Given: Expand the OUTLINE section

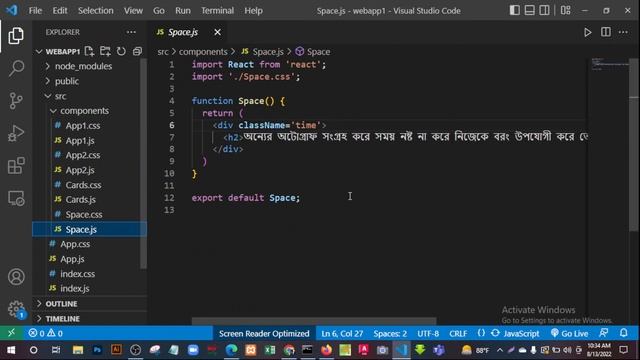Looking at the screenshot, I should (61, 304).
